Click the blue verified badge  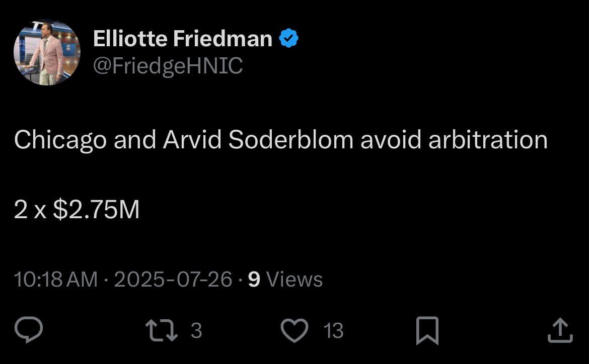click(x=288, y=37)
